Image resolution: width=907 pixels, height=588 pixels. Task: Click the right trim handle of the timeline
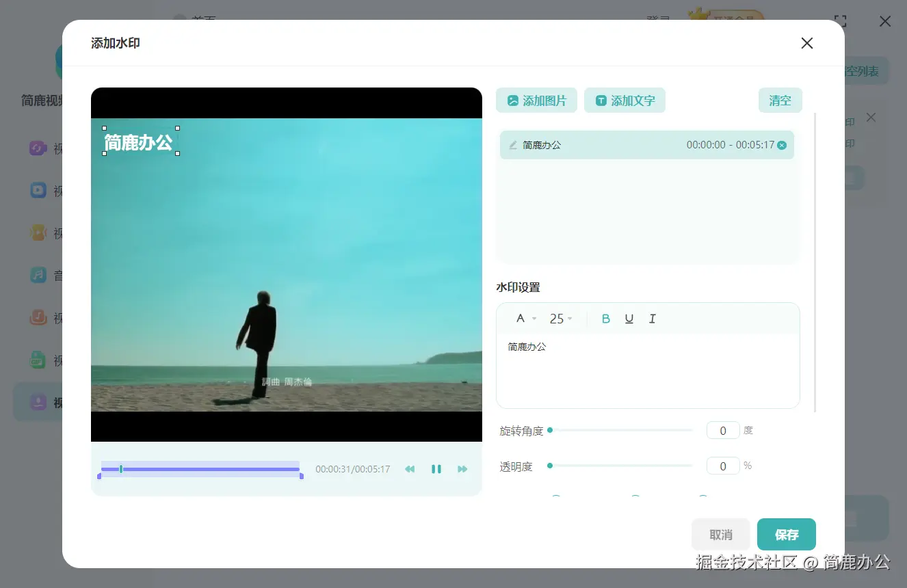tap(302, 476)
